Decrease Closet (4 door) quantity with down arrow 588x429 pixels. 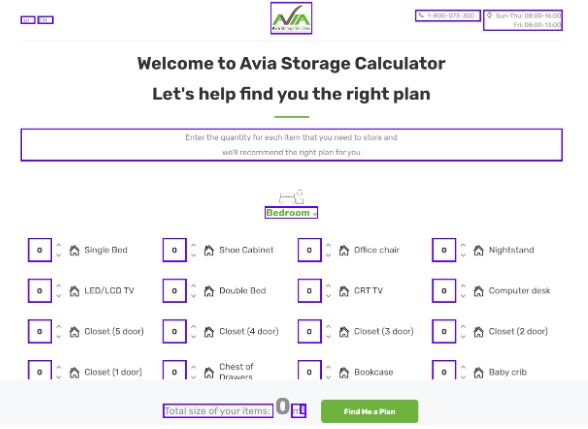point(194,337)
